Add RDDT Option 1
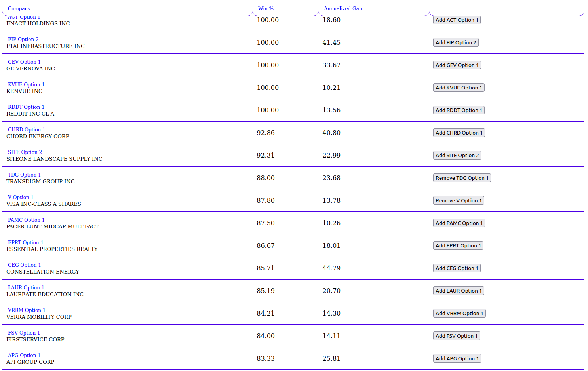588x371 pixels. click(459, 110)
